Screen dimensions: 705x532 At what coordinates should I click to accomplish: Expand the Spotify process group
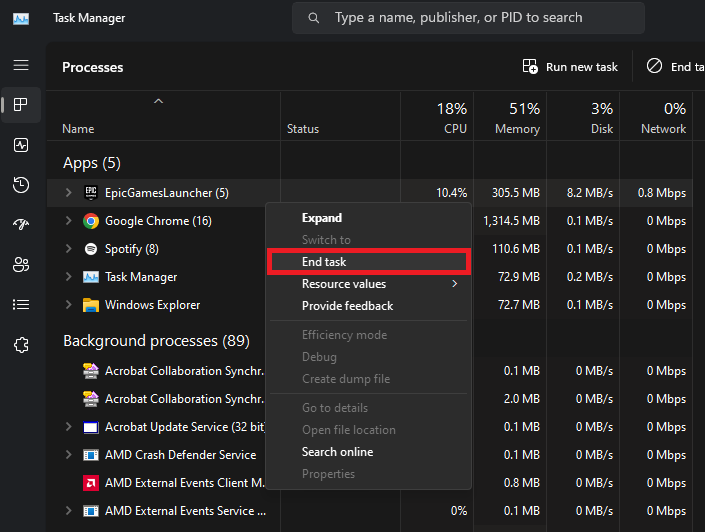click(x=68, y=249)
